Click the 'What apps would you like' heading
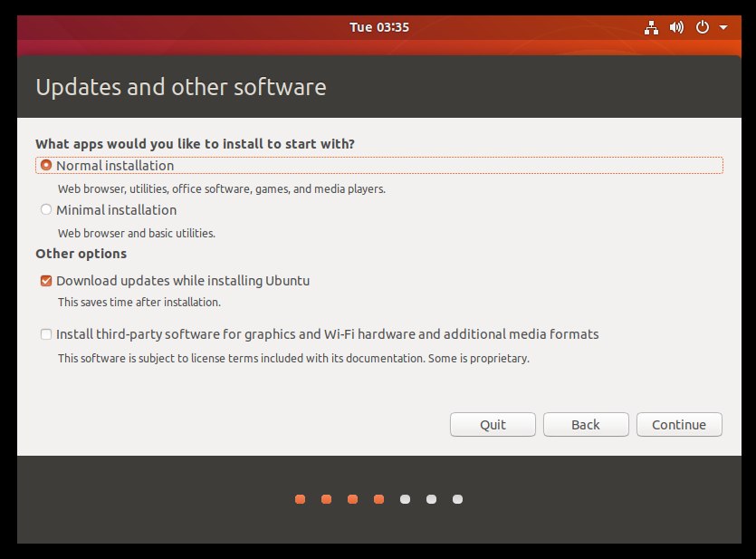This screenshot has width=756, height=559. point(195,144)
